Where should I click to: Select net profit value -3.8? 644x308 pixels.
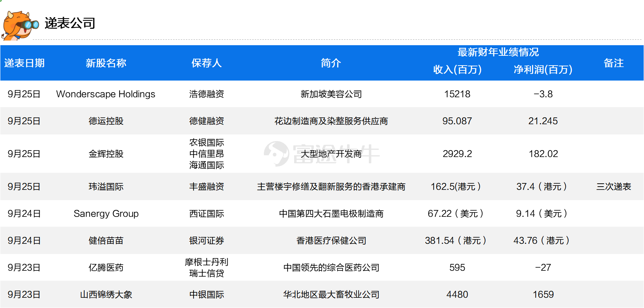click(543, 94)
